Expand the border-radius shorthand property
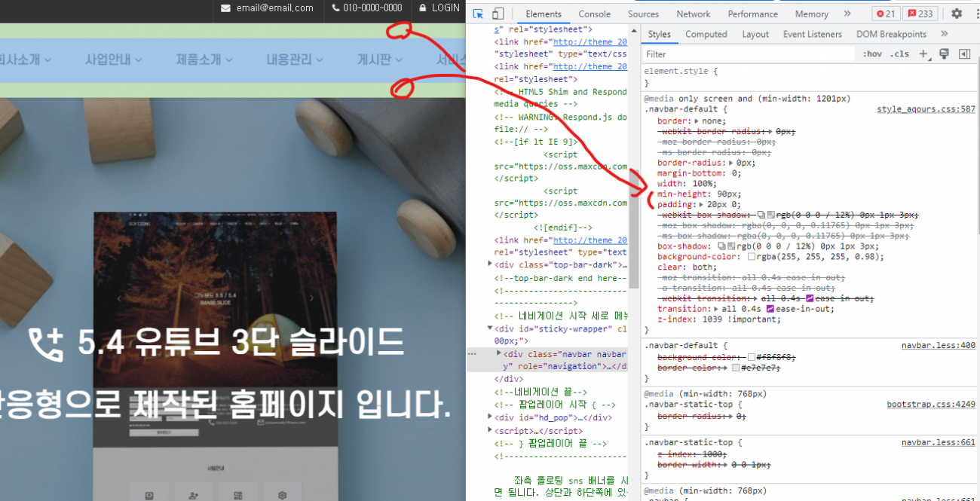Image resolution: width=980 pixels, height=501 pixels. [730, 163]
